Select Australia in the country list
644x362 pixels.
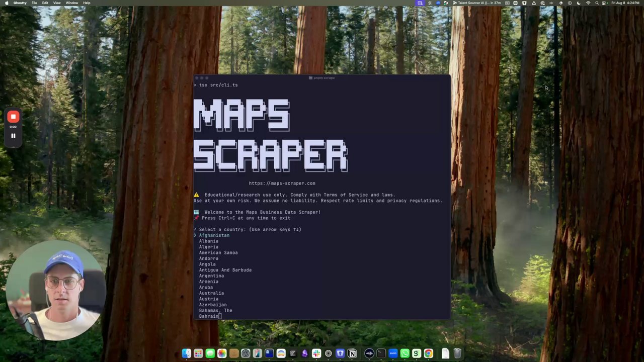click(x=211, y=293)
